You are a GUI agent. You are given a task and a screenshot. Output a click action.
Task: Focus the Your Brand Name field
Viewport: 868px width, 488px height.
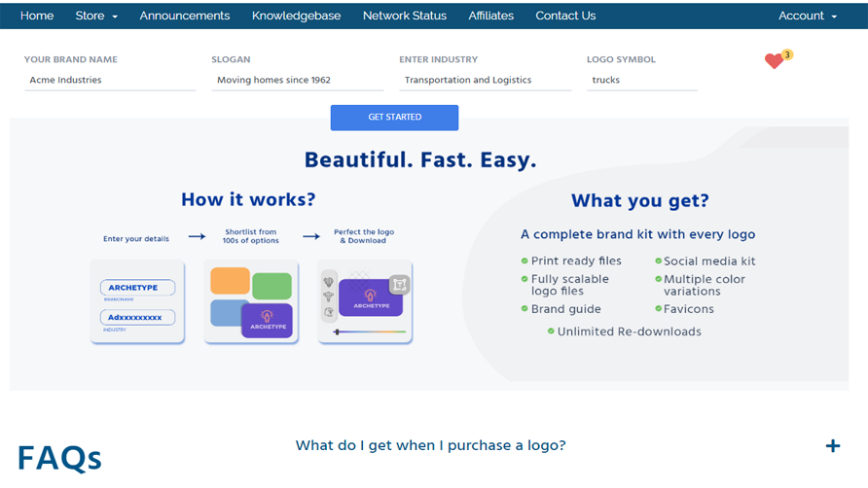(x=110, y=81)
